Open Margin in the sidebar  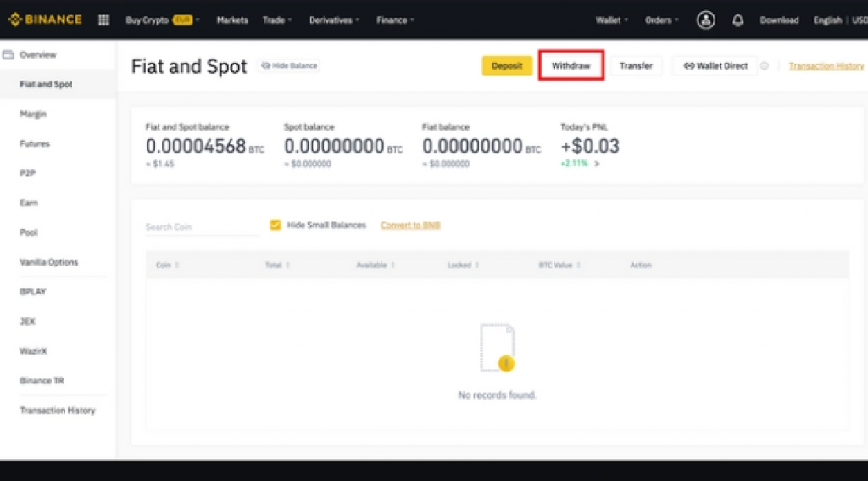(x=33, y=115)
